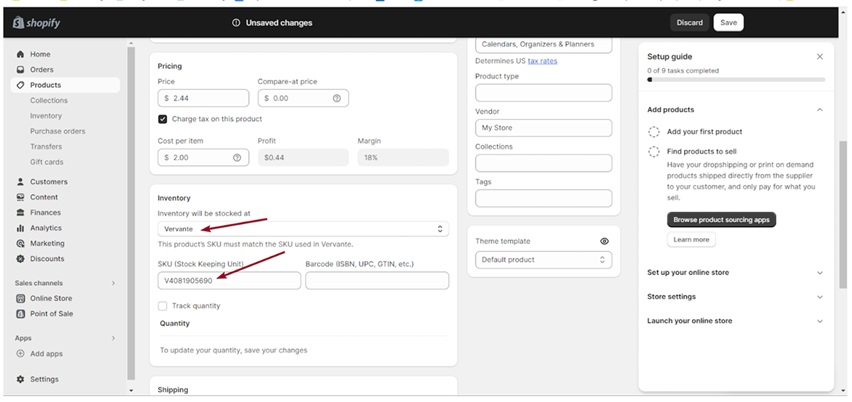Click the page's right vertical scrollbar
This screenshot has height=402, width=852.
coord(843,217)
